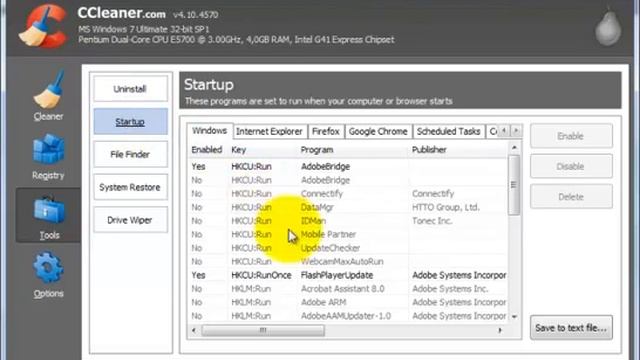This screenshot has height=360, width=640.
Task: Open the Options gear icon
Action: pyautogui.click(x=48, y=268)
